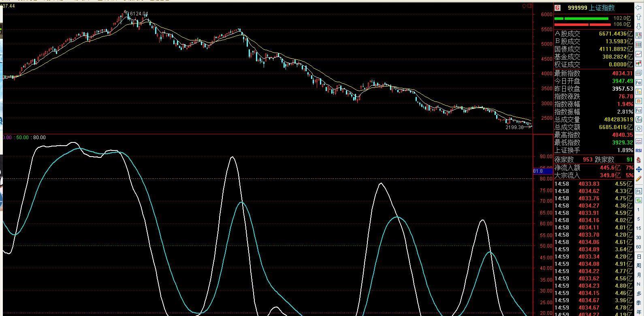Select the RSI indicator icon
Screen dimensions: 644x316
coord(639,151)
